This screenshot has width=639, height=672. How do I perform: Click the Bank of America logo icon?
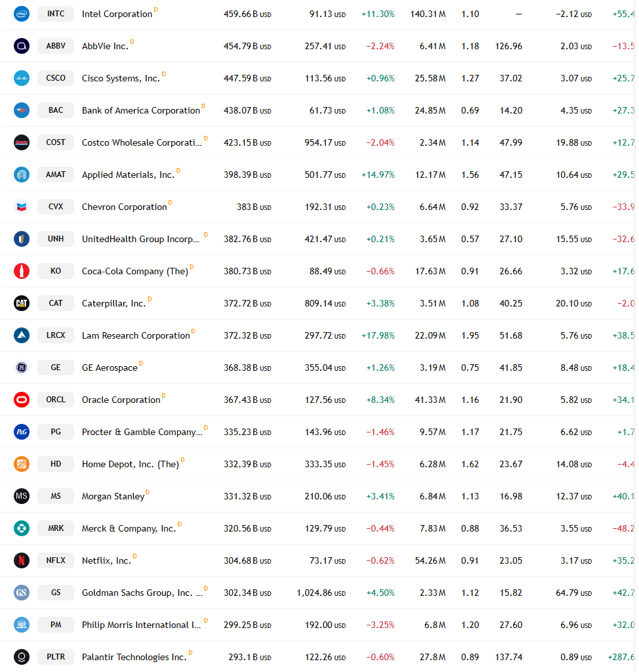[22, 110]
